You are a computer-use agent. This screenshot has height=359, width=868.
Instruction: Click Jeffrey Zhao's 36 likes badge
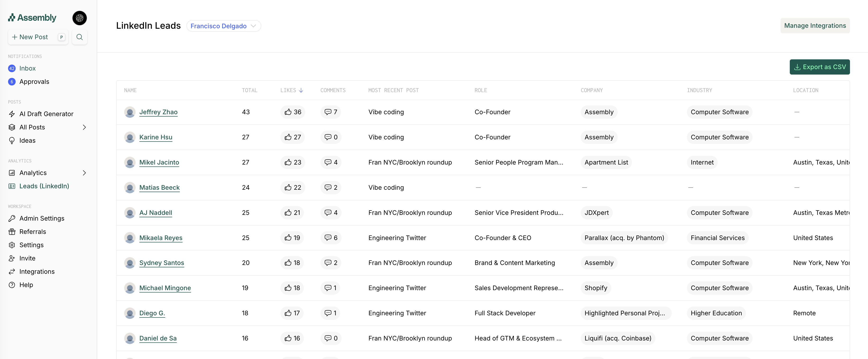(x=292, y=112)
